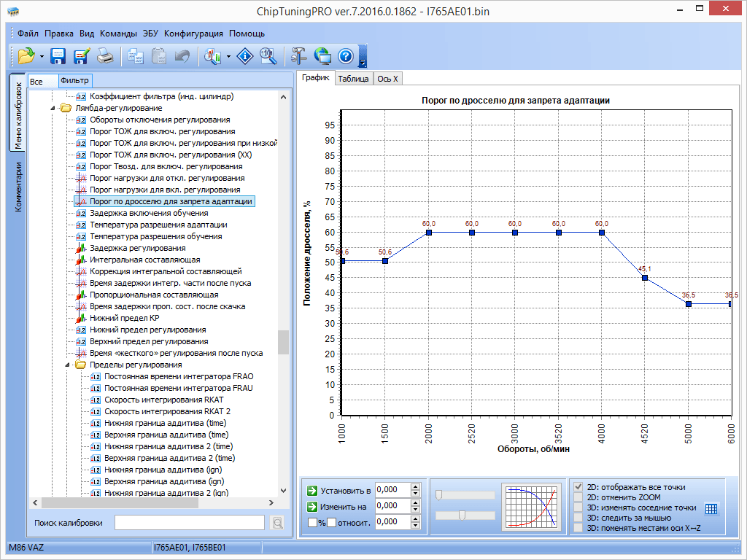Toggle '2D: отображать все точки' checkbox
The height and width of the screenshot is (560, 747).
[578, 487]
